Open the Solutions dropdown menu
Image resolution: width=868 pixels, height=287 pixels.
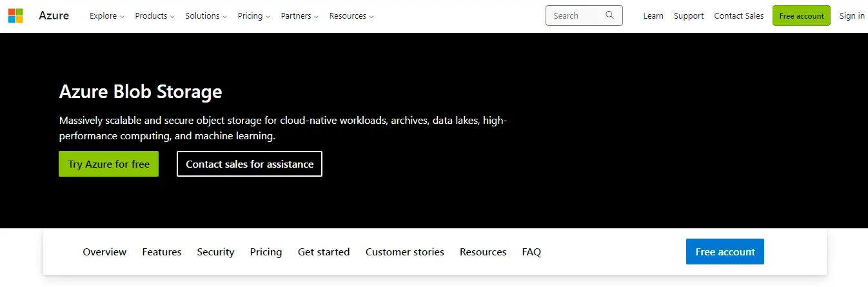[206, 15]
